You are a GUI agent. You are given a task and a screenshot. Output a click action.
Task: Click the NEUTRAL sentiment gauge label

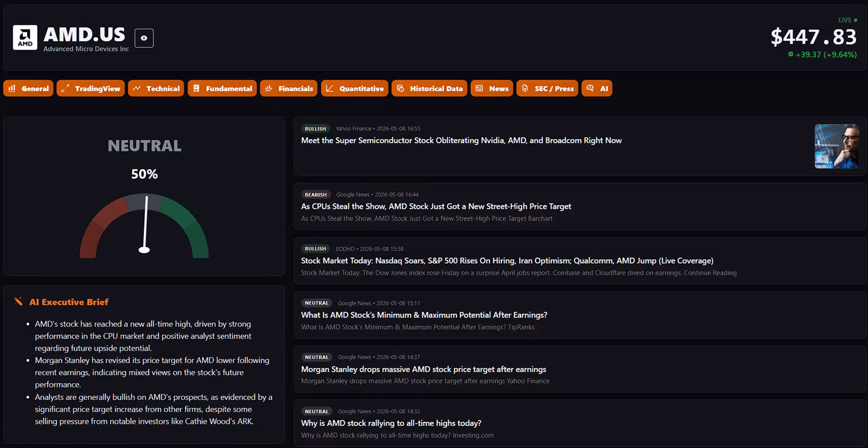tap(144, 146)
